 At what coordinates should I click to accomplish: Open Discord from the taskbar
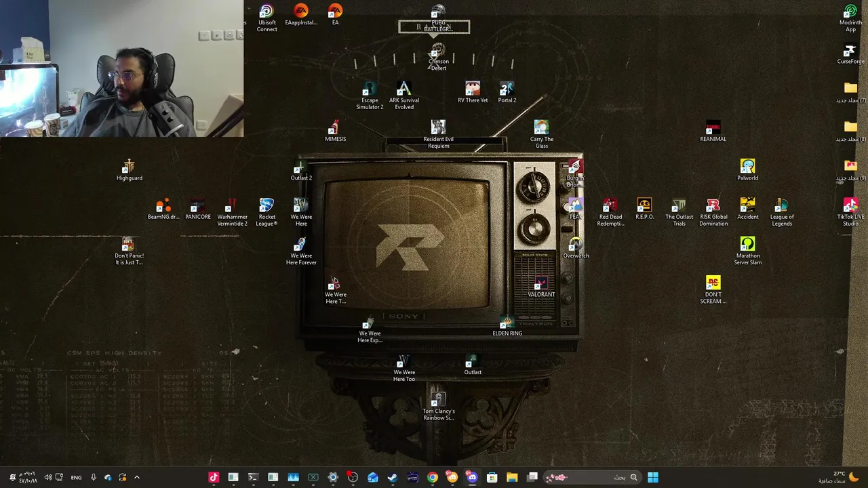(x=472, y=477)
